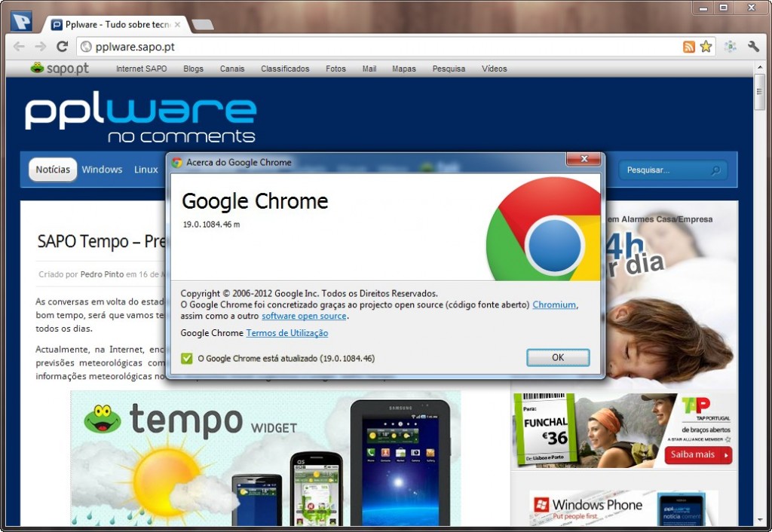This screenshot has height=532, width=772.
Task: Select the Linux navigation tab
Action: (x=146, y=170)
